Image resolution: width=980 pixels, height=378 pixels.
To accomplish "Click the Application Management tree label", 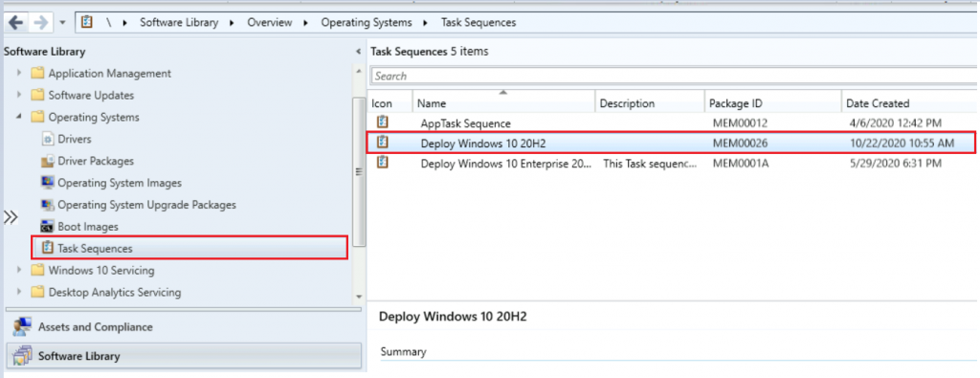I will tap(109, 73).
